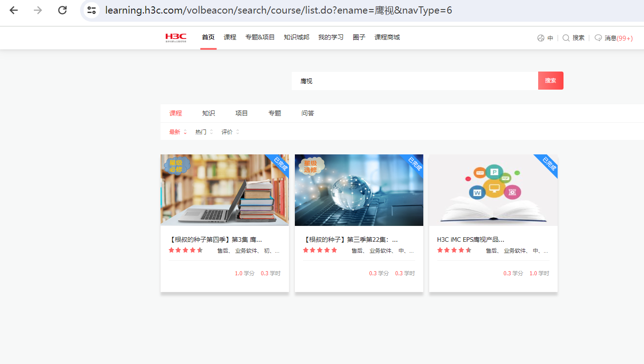The image size is (644, 364).
Task: Open the glass globe course thumbnail
Action: tap(359, 190)
